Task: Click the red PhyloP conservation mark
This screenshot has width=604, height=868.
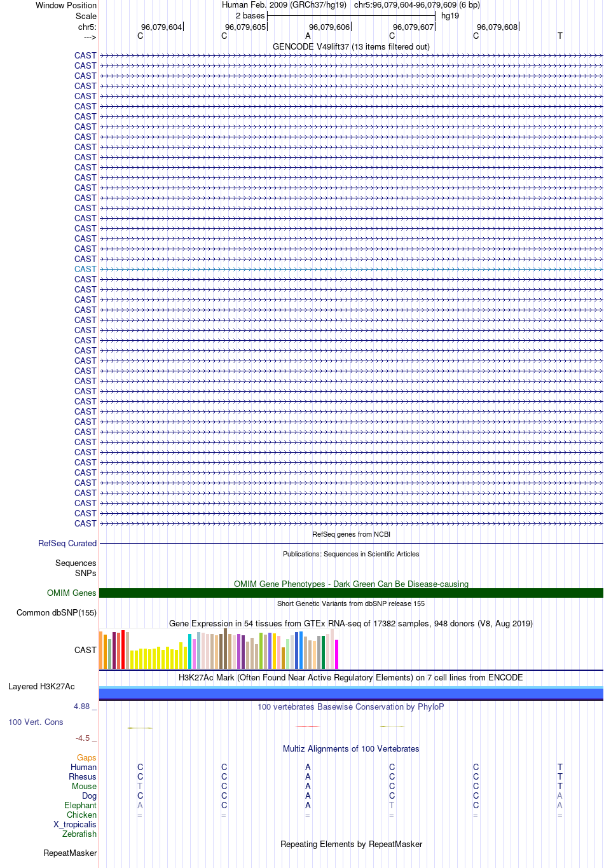Action: click(308, 726)
